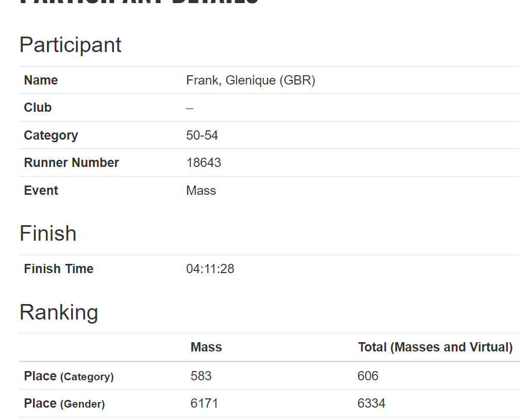The height and width of the screenshot is (420, 529).
Task: Click the Total (Masses and Virtual) column header
Action: tap(435, 347)
